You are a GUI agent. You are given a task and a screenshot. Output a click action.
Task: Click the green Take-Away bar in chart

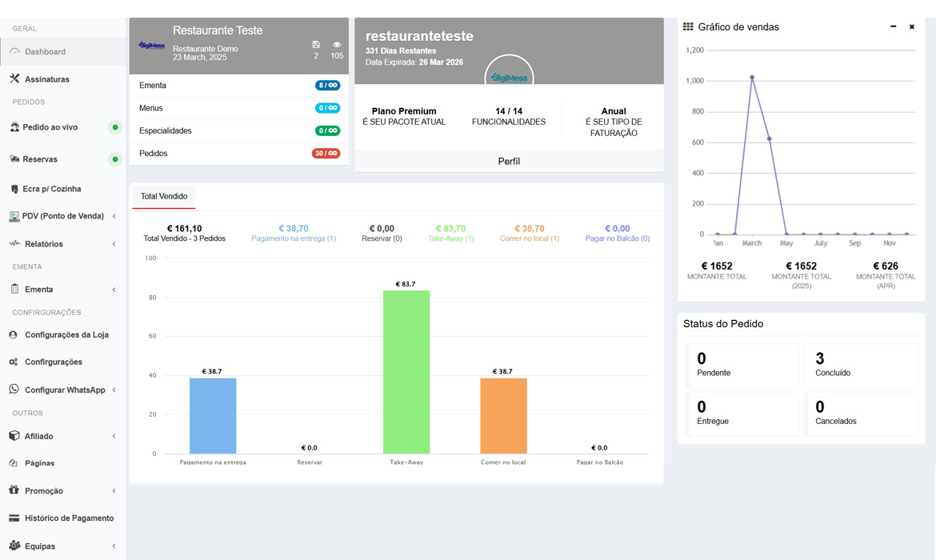pos(406,372)
